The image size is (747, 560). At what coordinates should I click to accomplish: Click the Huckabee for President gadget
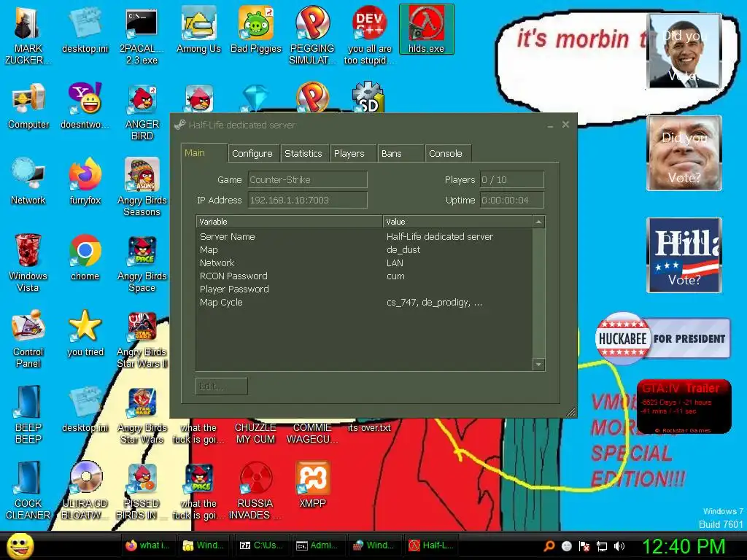tap(662, 338)
